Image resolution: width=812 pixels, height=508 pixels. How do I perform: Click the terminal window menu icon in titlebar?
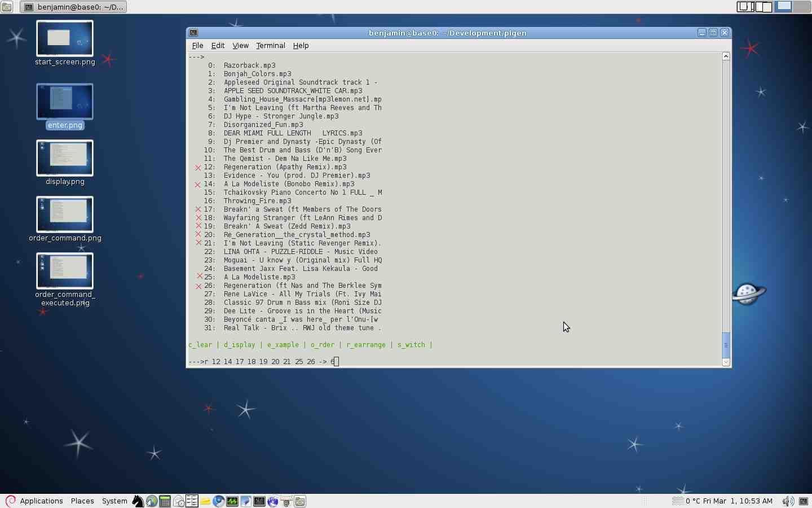click(193, 33)
